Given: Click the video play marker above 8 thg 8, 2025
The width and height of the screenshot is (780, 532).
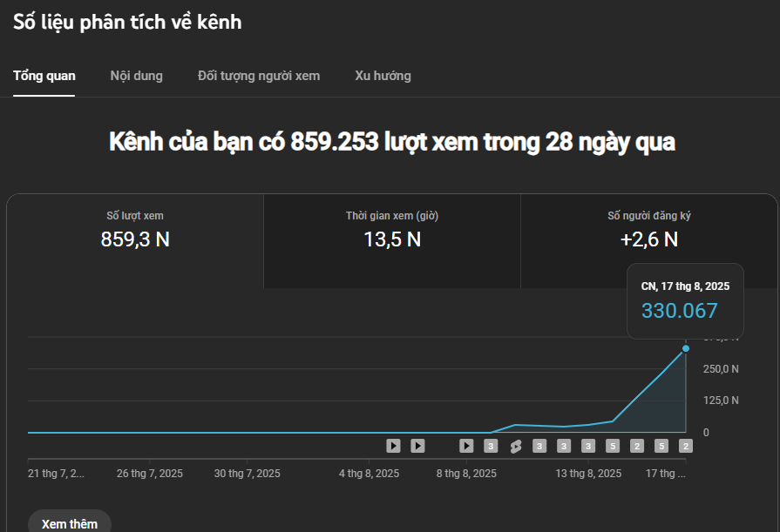Looking at the screenshot, I should [466, 446].
